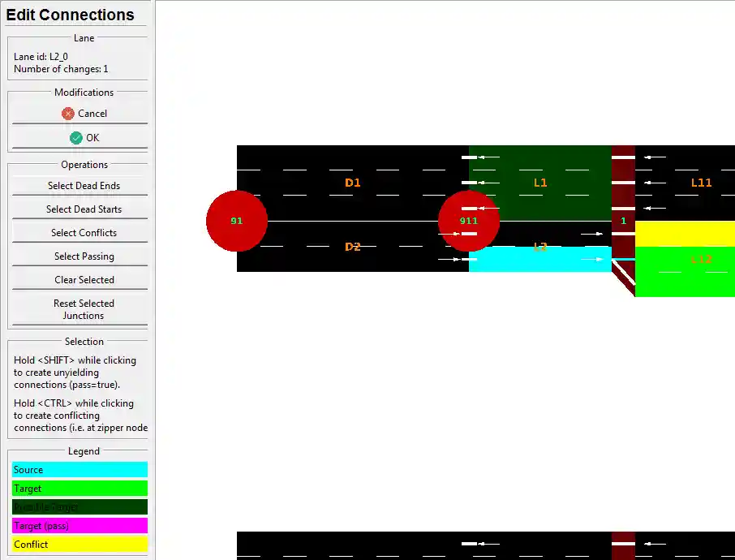Click the Edit Connections title

[x=70, y=15]
